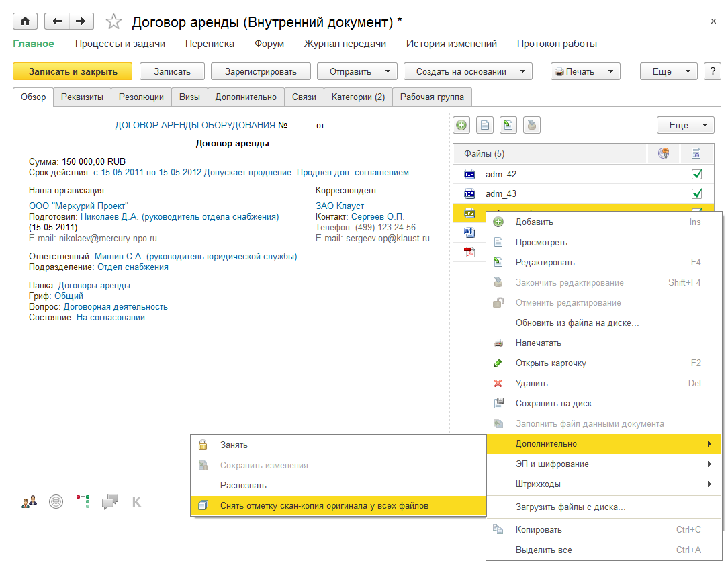Open the chat bubbles icon at the bottom
728x561 pixels.
coord(110,502)
